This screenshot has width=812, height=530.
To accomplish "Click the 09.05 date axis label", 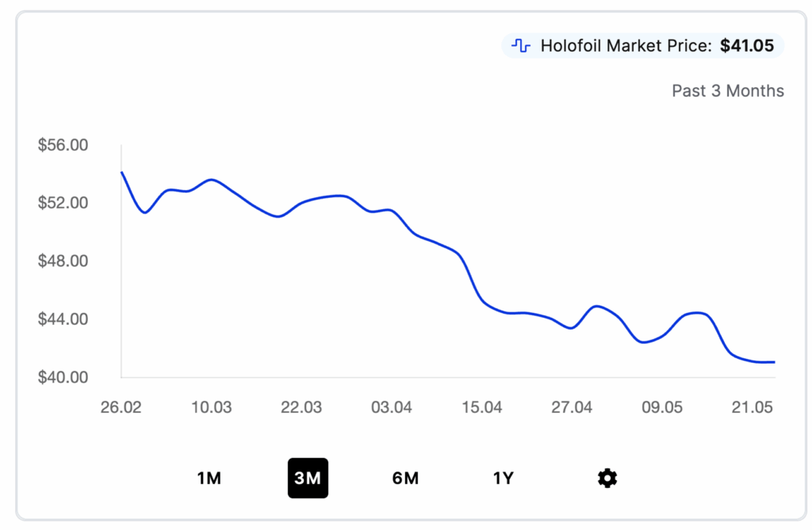I will (x=662, y=407).
